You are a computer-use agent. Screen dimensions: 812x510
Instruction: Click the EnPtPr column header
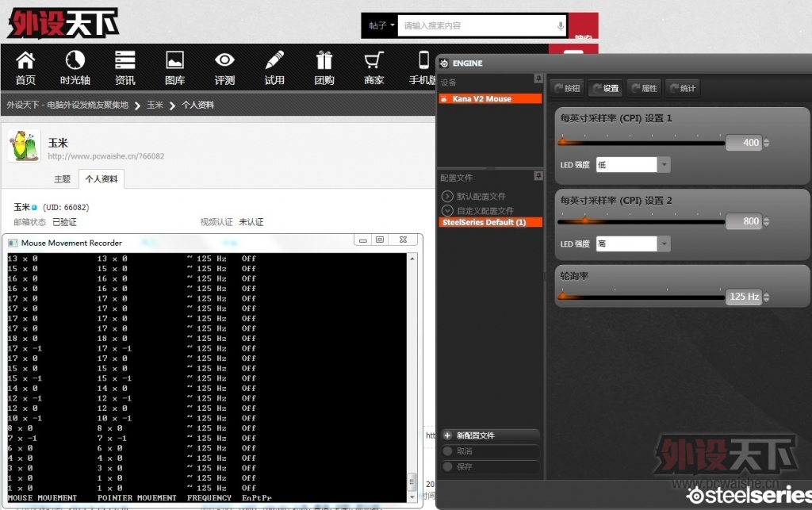point(257,497)
